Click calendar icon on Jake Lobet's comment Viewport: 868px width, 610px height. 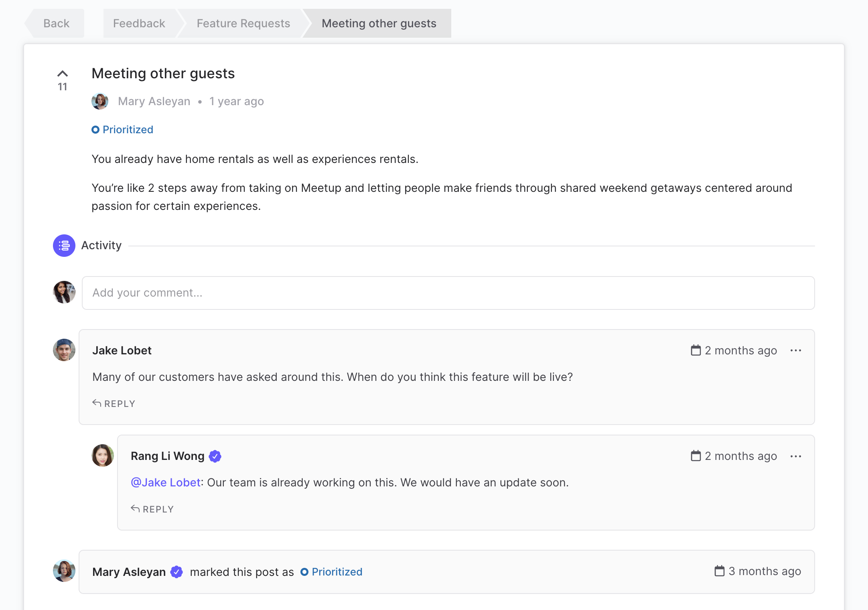(x=696, y=350)
